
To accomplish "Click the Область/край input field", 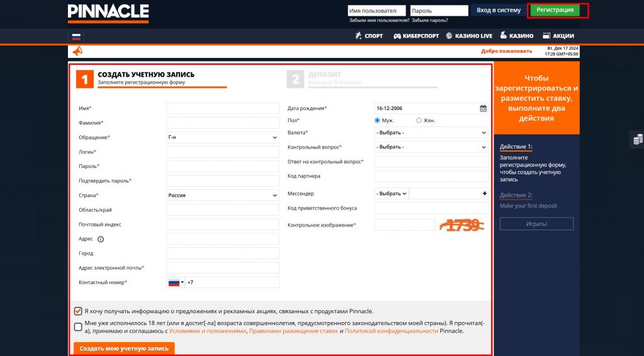I will [223, 210].
